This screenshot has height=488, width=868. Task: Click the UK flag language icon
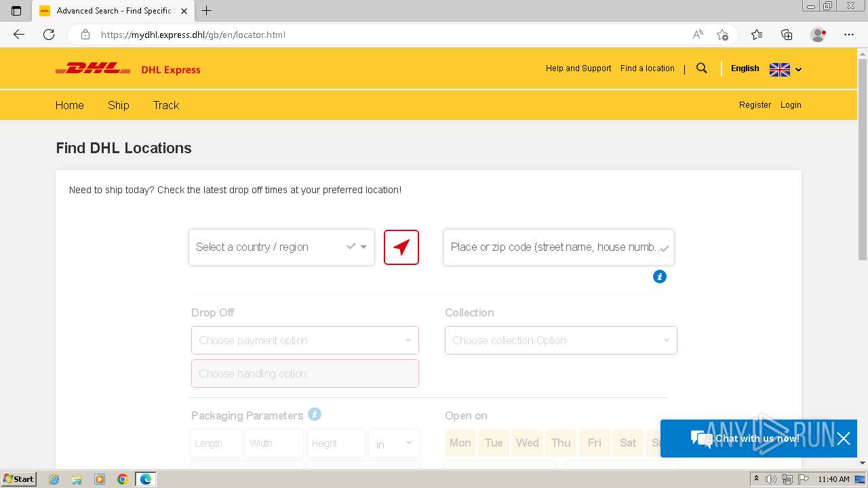tap(780, 69)
